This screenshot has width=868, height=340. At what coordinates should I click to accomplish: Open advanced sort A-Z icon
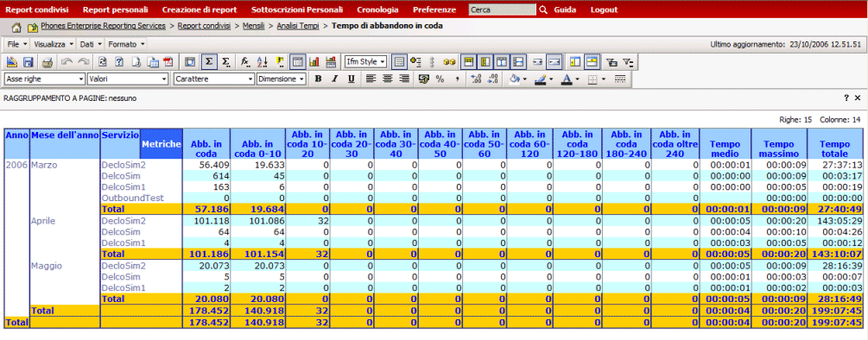[x=263, y=62]
